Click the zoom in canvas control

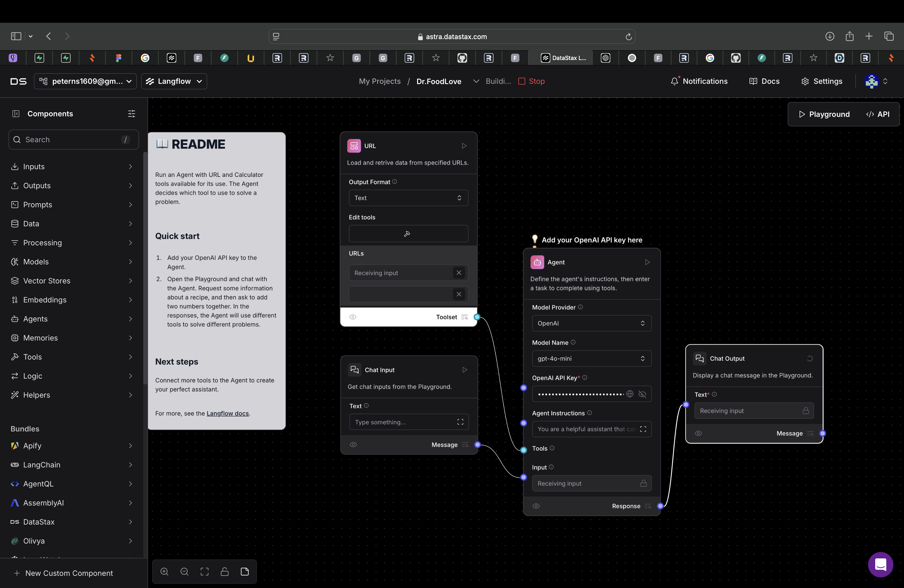coord(164,571)
